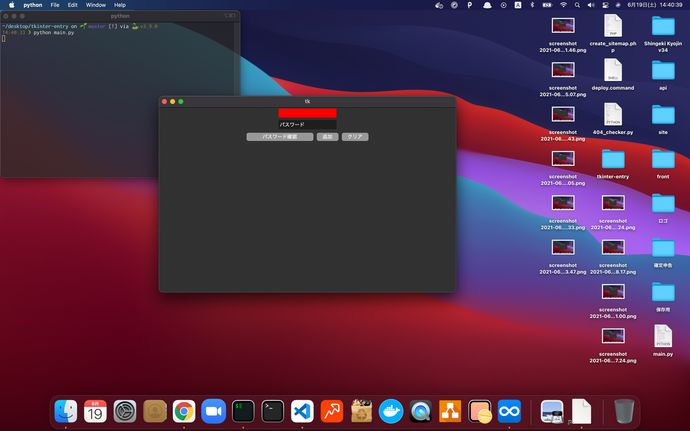Open the Apple menu
Image resolution: width=690 pixels, height=431 pixels.
tap(11, 5)
